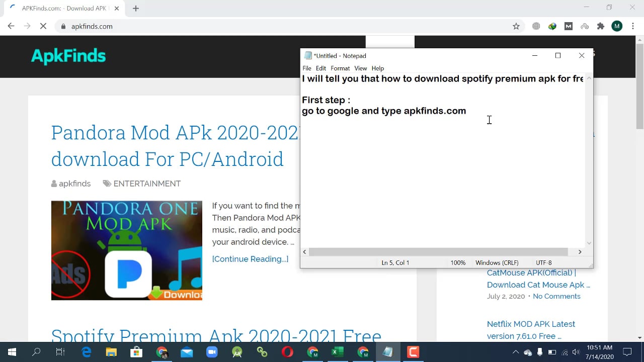
Task: Click the UTF-8 encoding status entry
Action: coord(544,263)
